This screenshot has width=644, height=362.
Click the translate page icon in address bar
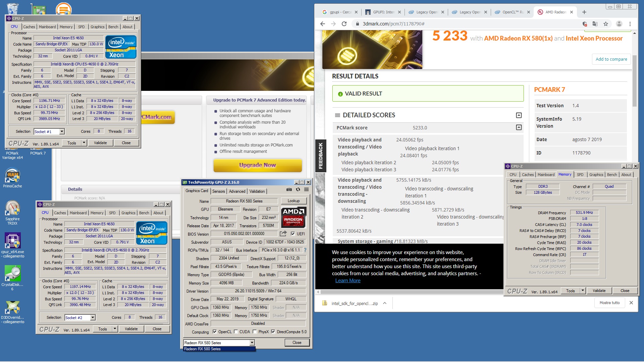coord(595,24)
